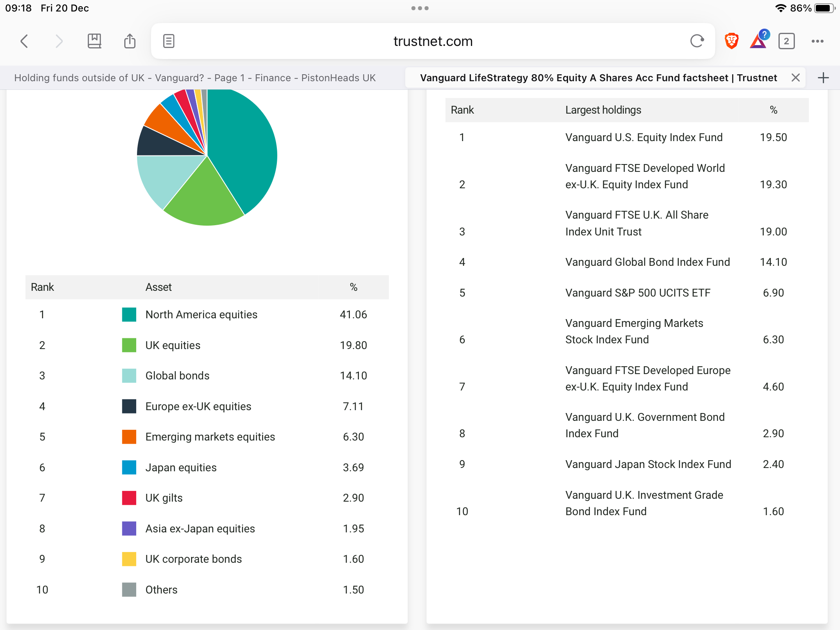Open the tab switcher showing 2

click(786, 41)
